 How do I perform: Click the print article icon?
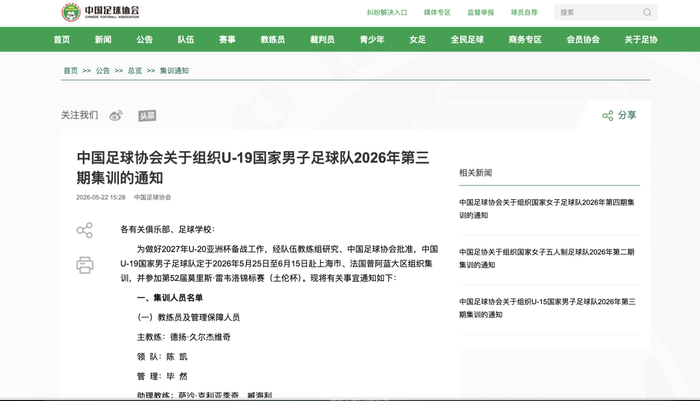[x=85, y=265]
